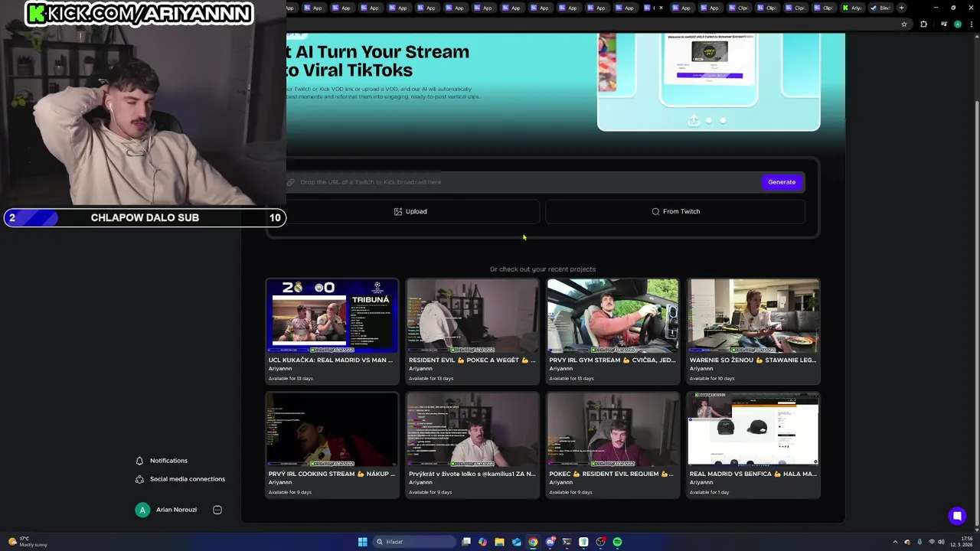Open Notifications in the sidebar

click(168, 461)
